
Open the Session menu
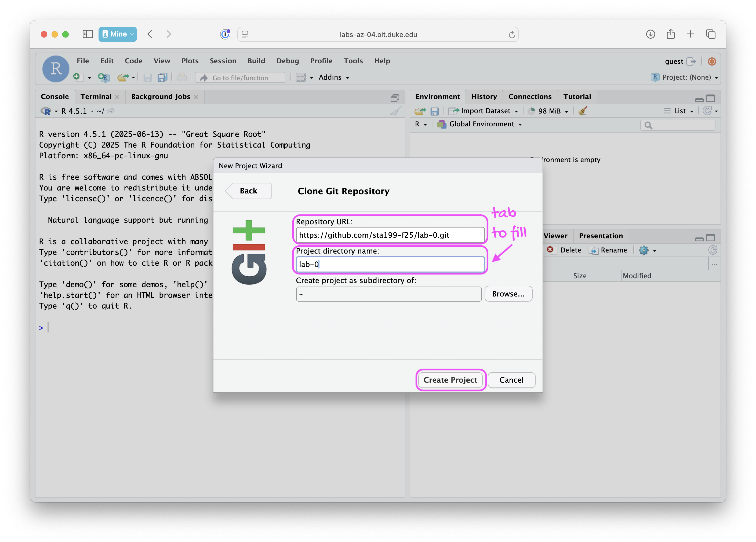(x=223, y=61)
